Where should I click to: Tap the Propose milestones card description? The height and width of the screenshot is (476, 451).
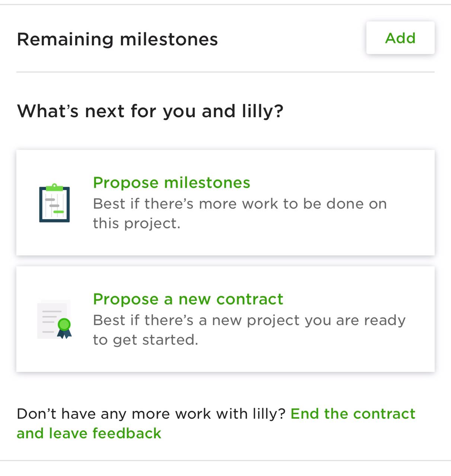[240, 213]
